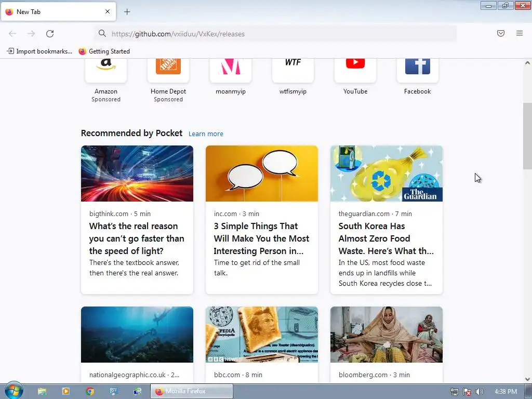Open the volume speaker tray icon
Image resolution: width=532 pixels, height=399 pixels.
click(480, 392)
